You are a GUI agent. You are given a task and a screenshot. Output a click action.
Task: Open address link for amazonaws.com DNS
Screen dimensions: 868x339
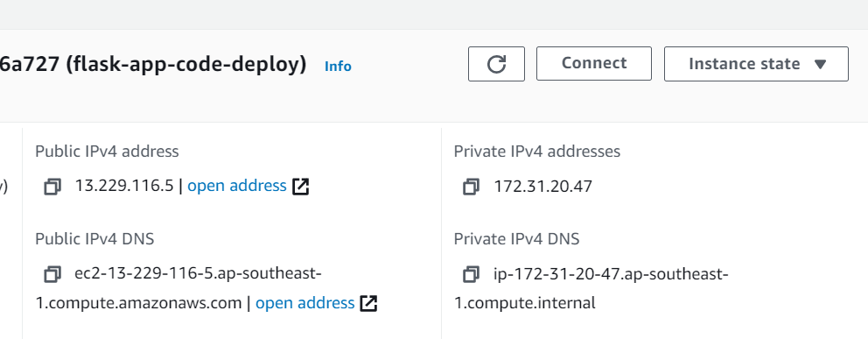[x=305, y=303]
